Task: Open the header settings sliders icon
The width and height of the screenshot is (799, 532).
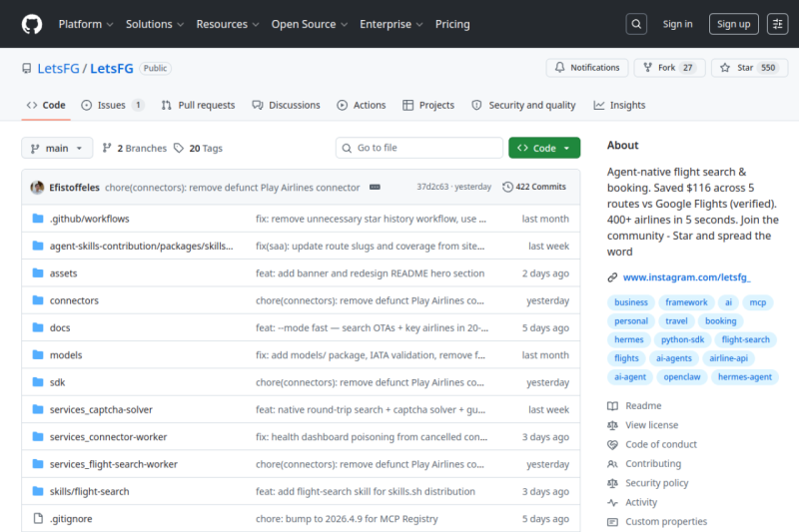Action: (x=777, y=24)
